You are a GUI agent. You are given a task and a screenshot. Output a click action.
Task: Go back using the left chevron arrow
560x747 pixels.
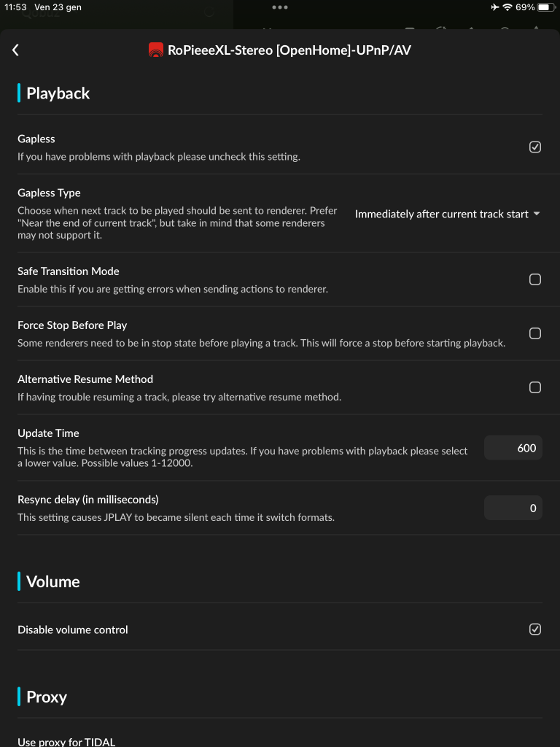[x=15, y=50]
